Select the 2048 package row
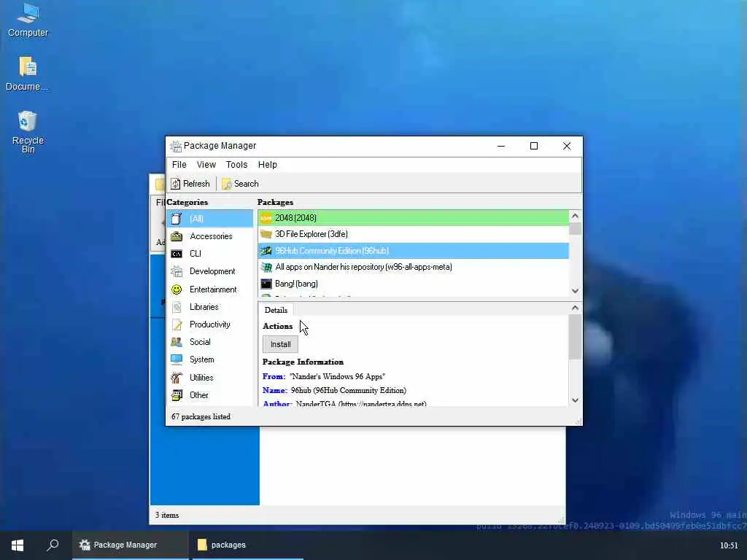 click(413, 218)
